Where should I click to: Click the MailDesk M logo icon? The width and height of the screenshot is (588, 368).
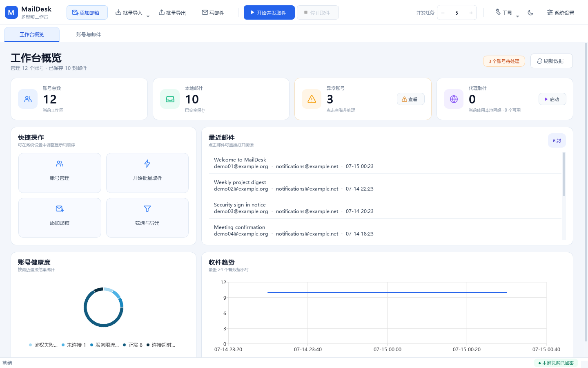point(11,12)
